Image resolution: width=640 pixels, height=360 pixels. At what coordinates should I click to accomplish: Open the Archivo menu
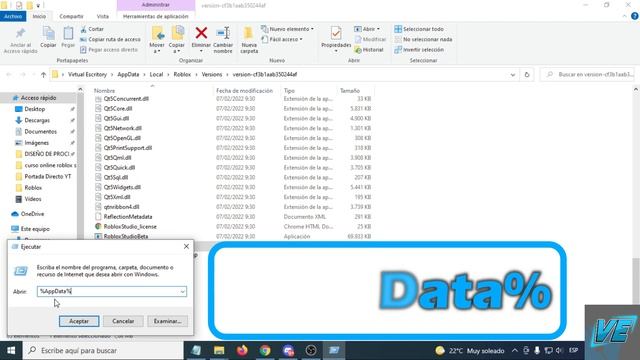point(13,16)
